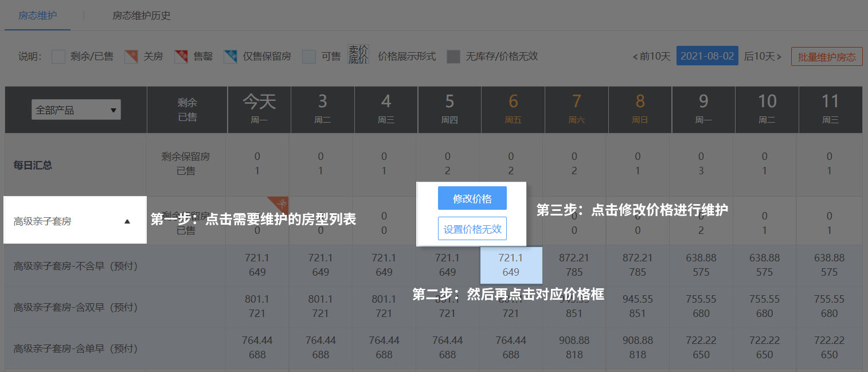Click the gray 无库存/价格无效 swatch
This screenshot has height=372, width=868.
click(x=453, y=56)
